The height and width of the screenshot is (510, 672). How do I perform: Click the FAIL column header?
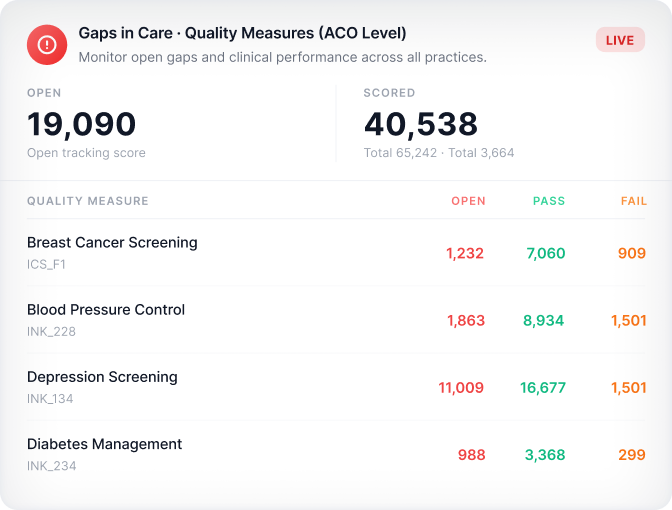634,201
